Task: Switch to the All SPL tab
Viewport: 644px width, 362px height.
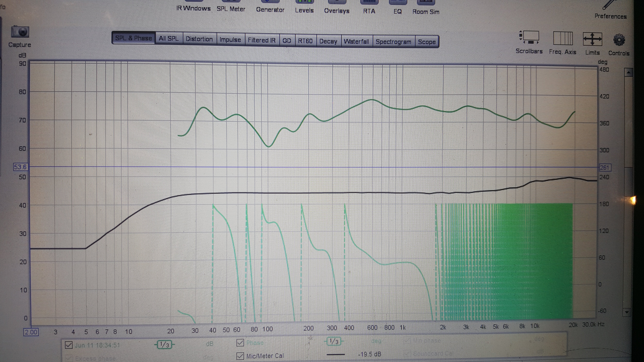Action: (x=169, y=39)
